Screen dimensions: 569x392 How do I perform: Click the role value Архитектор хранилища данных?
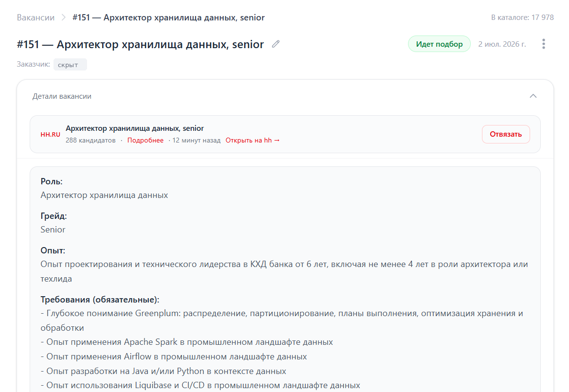104,196
